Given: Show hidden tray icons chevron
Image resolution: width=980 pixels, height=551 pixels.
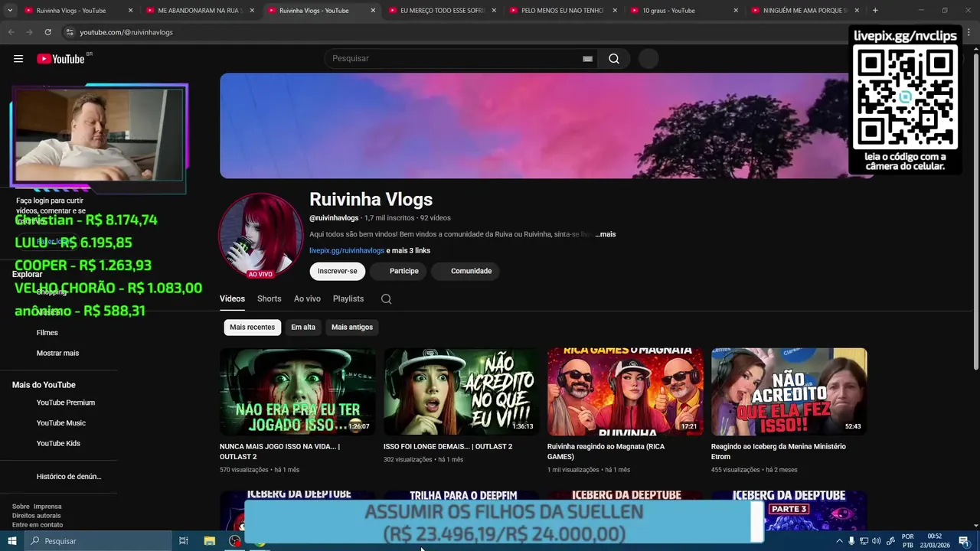Looking at the screenshot, I should click(840, 541).
